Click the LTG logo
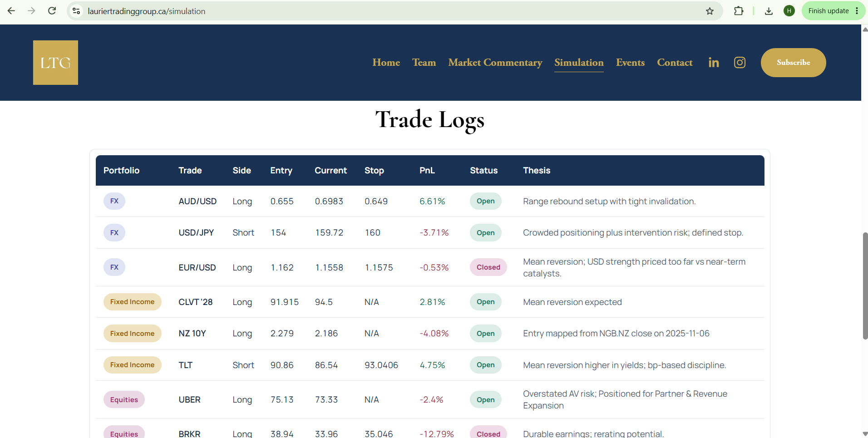This screenshot has width=868, height=438. (55, 63)
